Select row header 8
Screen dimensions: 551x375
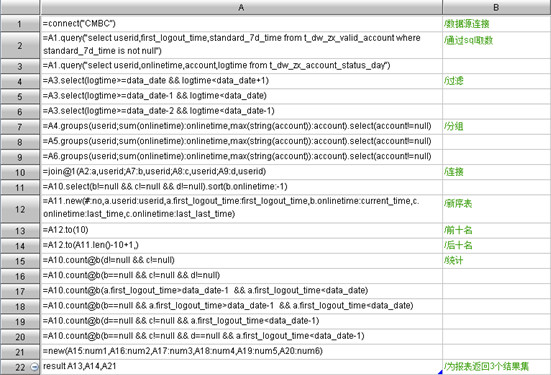click(20, 142)
